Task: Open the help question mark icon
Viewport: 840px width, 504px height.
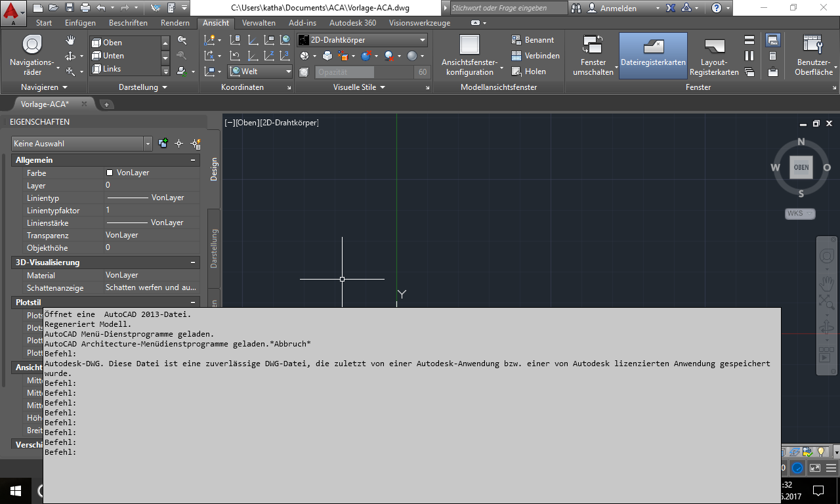Action: pos(717,8)
